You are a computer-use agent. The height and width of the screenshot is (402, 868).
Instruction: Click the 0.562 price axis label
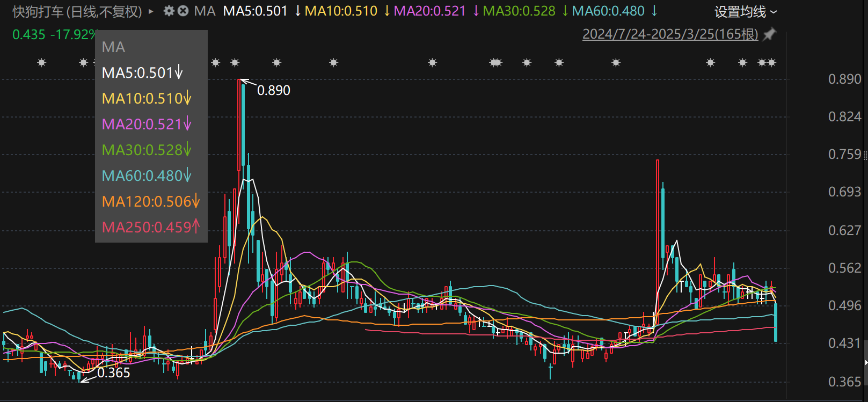tap(844, 268)
